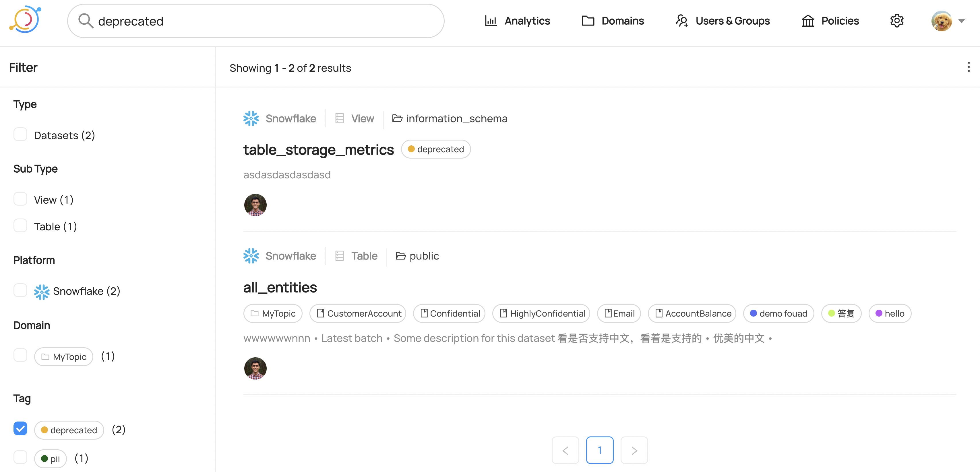980x472 pixels.
Task: Click Snowflake platform icon for all_entities
Action: 251,256
